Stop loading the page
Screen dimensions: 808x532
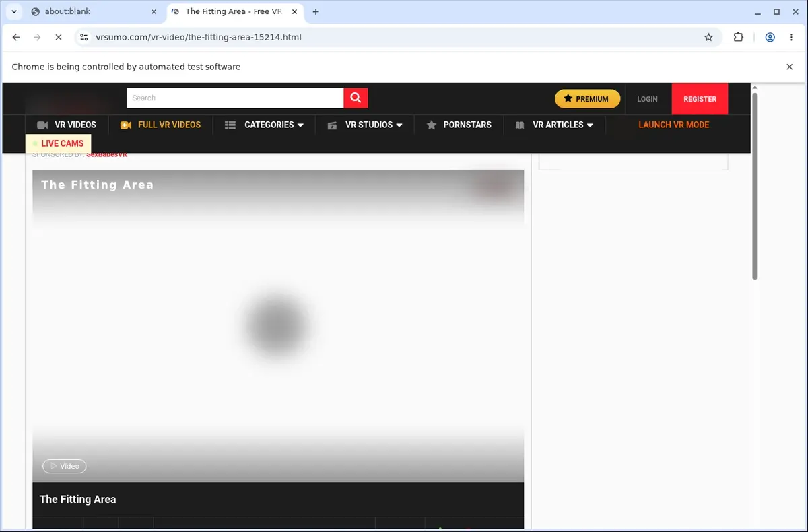point(59,37)
